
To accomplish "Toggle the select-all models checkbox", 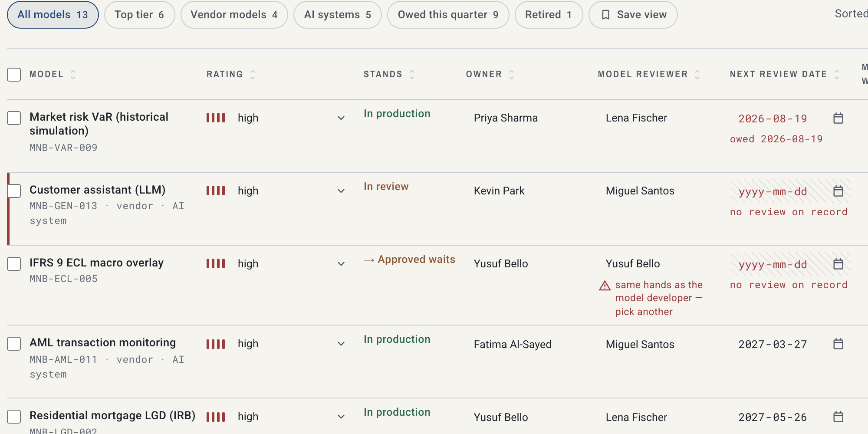I will [x=14, y=75].
